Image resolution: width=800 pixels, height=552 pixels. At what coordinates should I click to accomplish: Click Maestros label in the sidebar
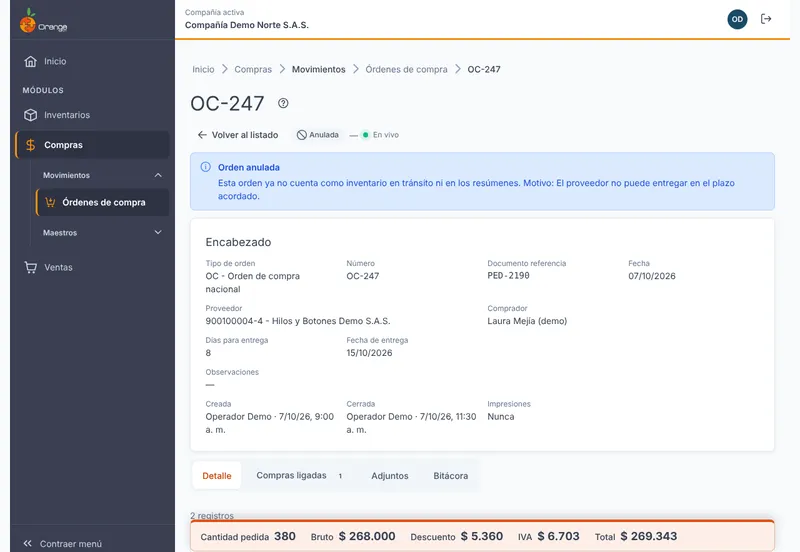click(60, 233)
